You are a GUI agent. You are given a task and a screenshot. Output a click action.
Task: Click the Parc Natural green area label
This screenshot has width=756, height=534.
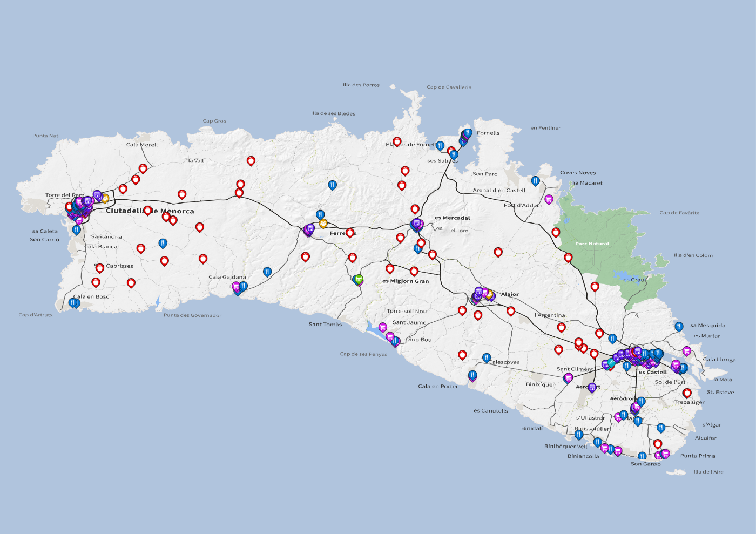coord(592,244)
